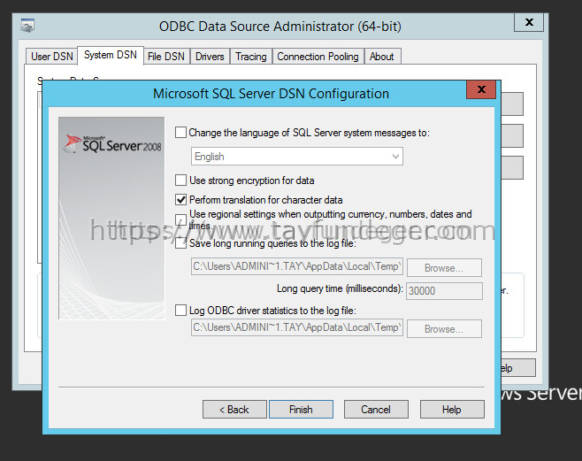
Task: Click the ODBC Administrator window icon
Action: (x=27, y=26)
